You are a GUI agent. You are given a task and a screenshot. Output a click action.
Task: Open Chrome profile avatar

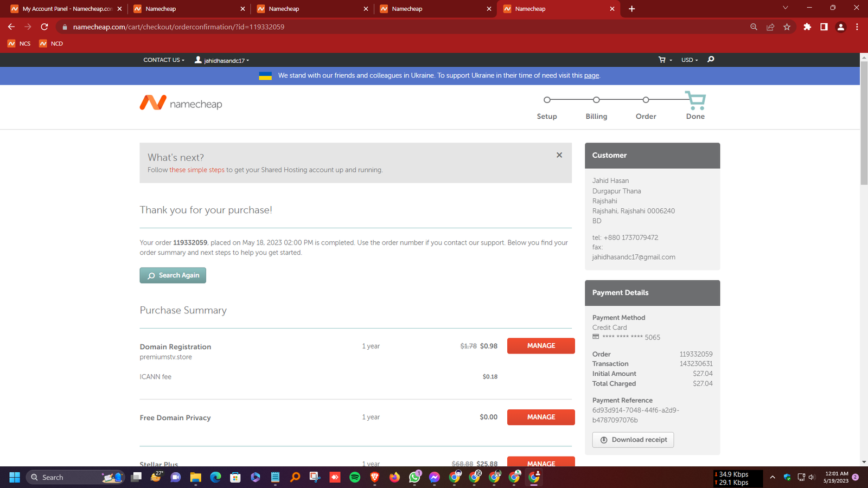841,27
